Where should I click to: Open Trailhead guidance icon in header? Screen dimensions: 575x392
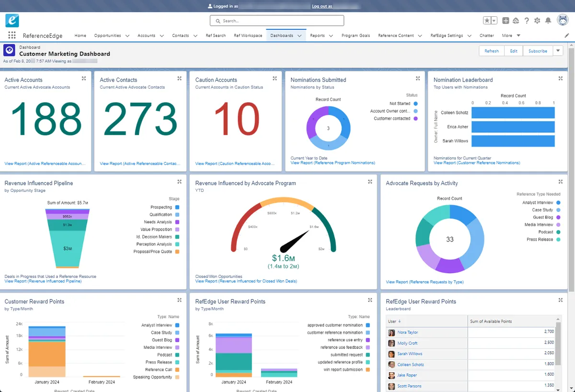click(516, 21)
